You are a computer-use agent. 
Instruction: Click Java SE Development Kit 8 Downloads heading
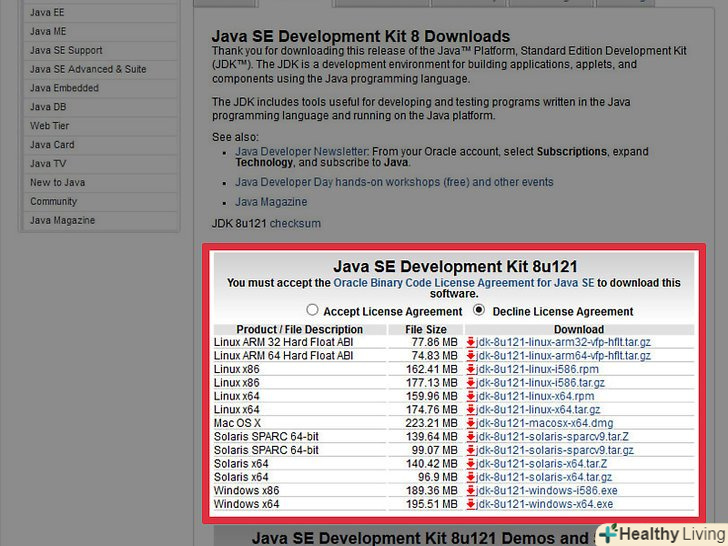tap(361, 36)
